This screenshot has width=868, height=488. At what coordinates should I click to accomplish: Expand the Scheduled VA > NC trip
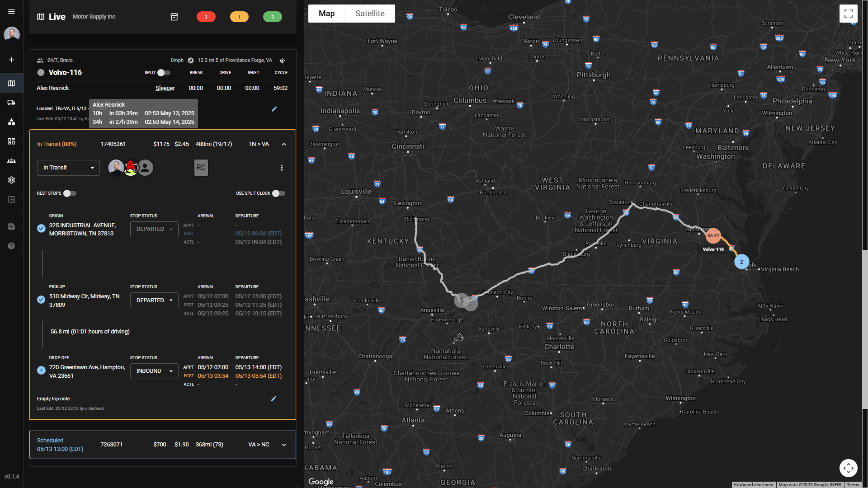point(284,445)
